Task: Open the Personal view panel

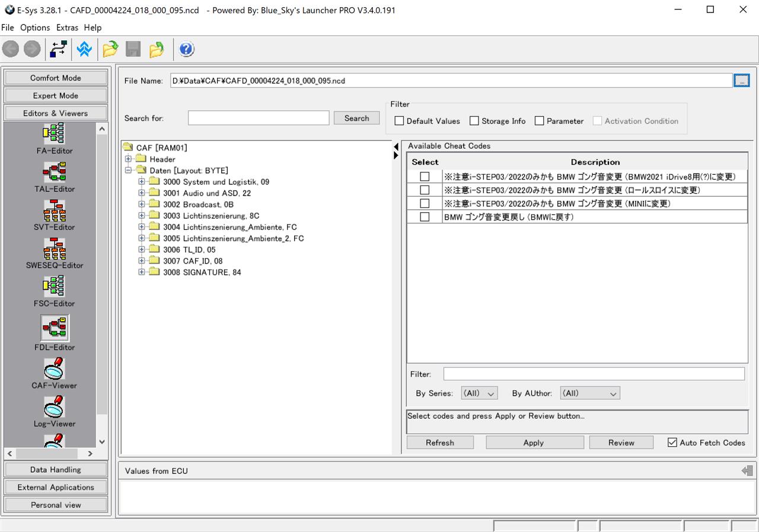Action: click(x=56, y=505)
